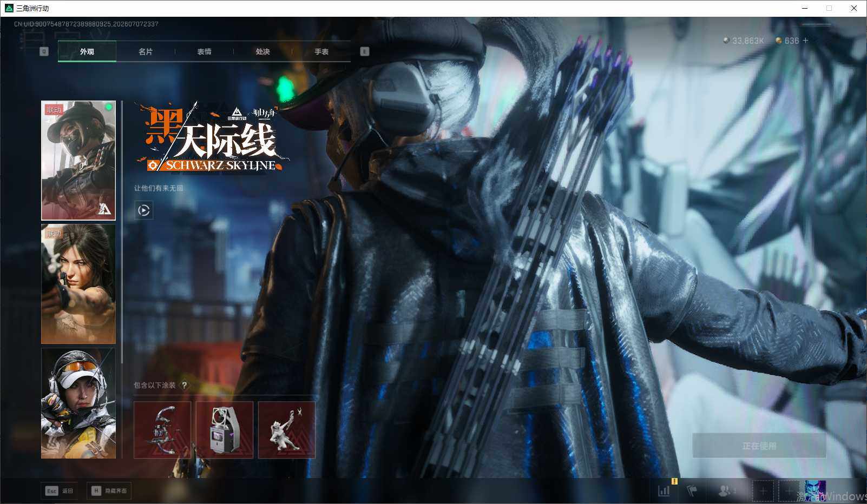Select the Lara Croft skin thumbnail
Screen dimensions: 867x504
pyautogui.click(x=78, y=284)
